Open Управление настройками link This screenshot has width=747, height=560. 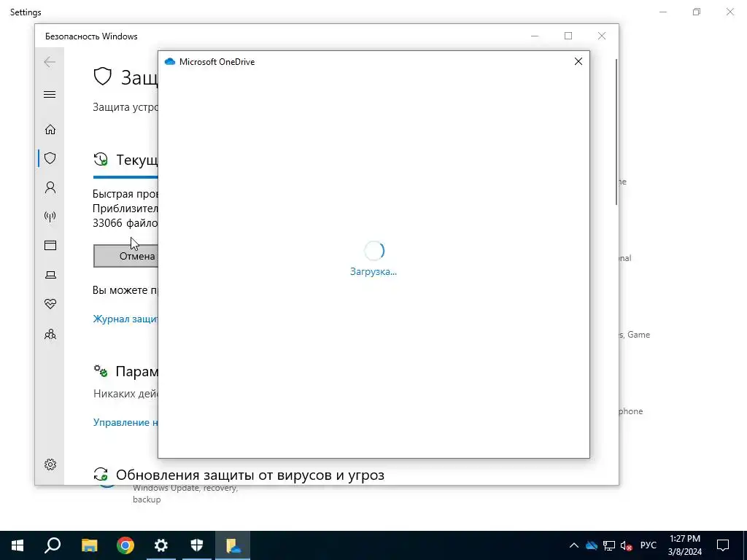125,422
